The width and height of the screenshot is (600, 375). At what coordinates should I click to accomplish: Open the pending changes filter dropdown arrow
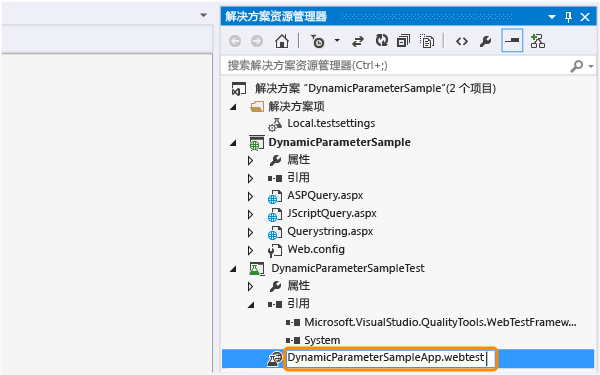337,40
